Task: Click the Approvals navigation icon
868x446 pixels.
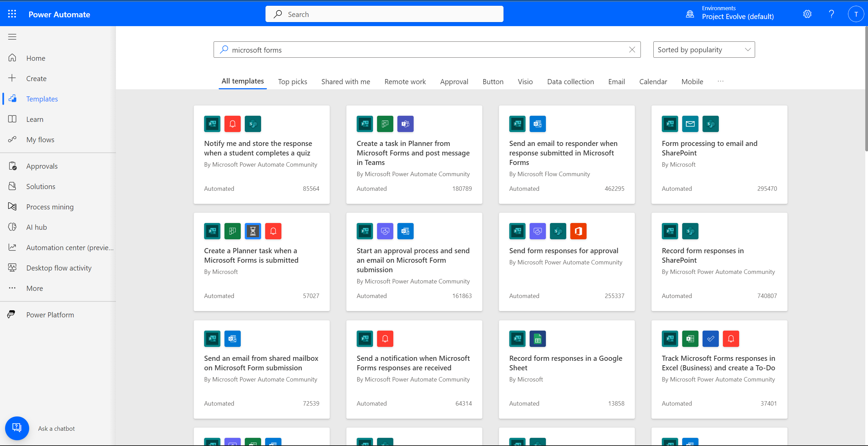Action: (x=13, y=166)
